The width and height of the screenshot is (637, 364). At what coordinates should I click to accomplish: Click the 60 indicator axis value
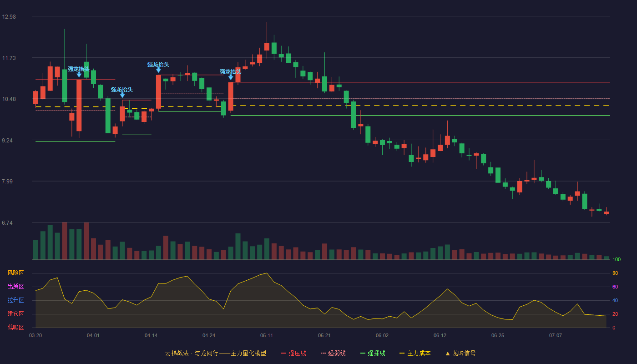click(615, 287)
